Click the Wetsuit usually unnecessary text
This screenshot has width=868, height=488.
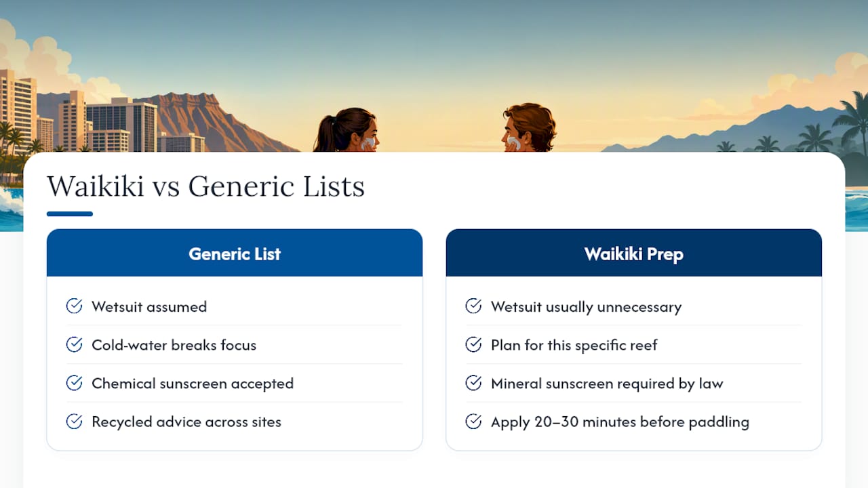(x=587, y=307)
